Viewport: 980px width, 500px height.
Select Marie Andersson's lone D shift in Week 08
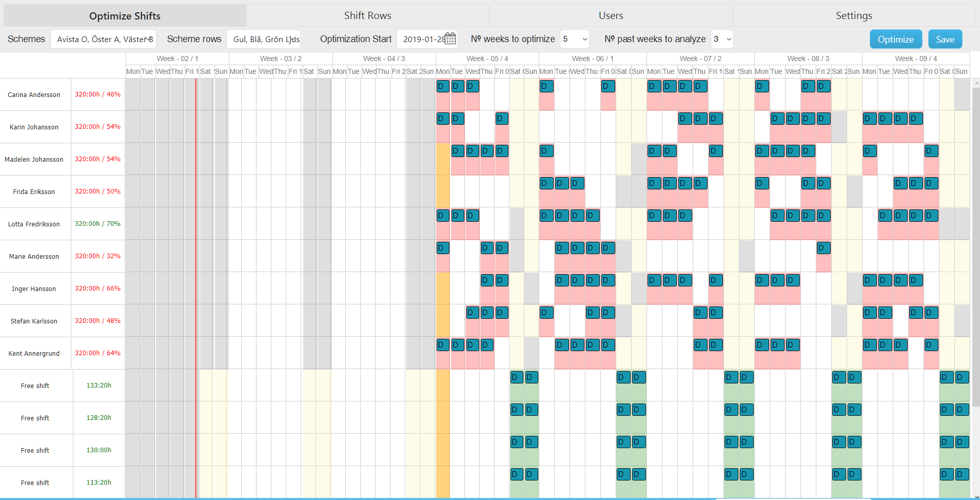[x=824, y=248]
